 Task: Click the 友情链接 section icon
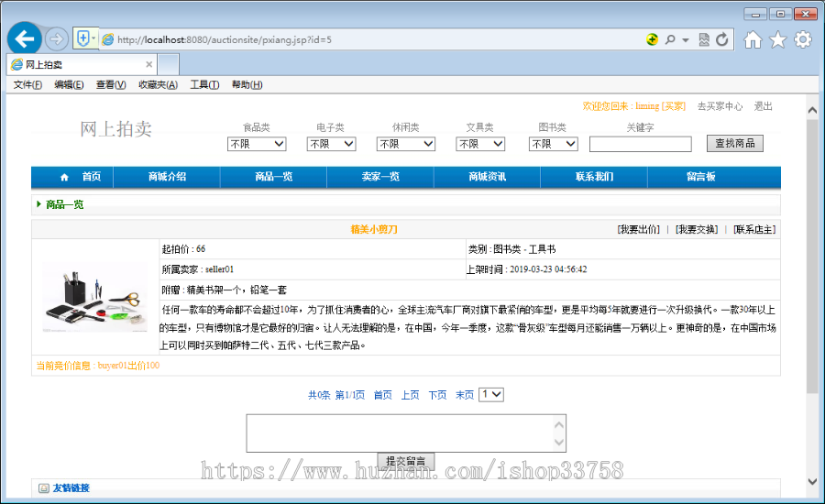point(44,488)
